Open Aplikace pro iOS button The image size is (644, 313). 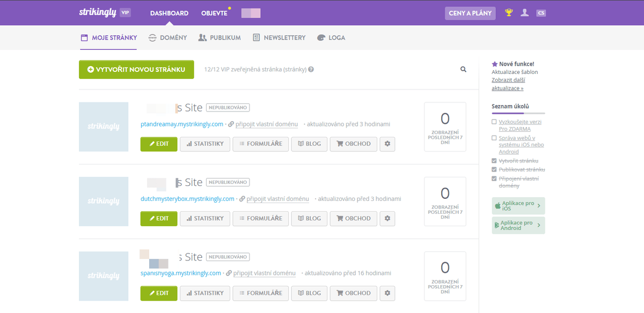click(x=518, y=206)
